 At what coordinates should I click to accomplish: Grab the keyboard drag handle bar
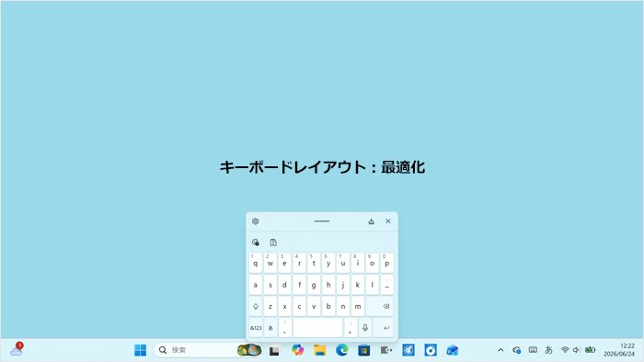(322, 221)
